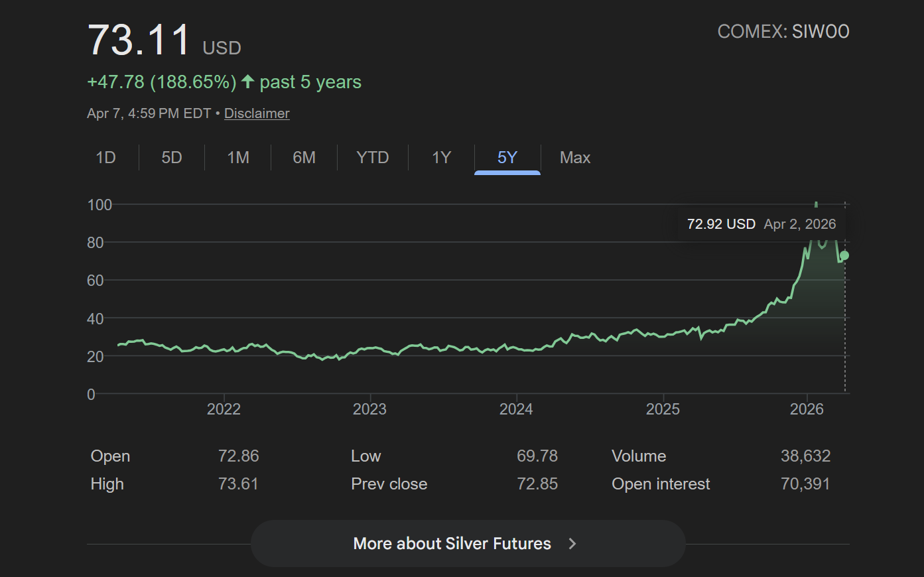Screen dimensions: 924x577
Task: Click the Volume value 38,632
Action: click(805, 456)
